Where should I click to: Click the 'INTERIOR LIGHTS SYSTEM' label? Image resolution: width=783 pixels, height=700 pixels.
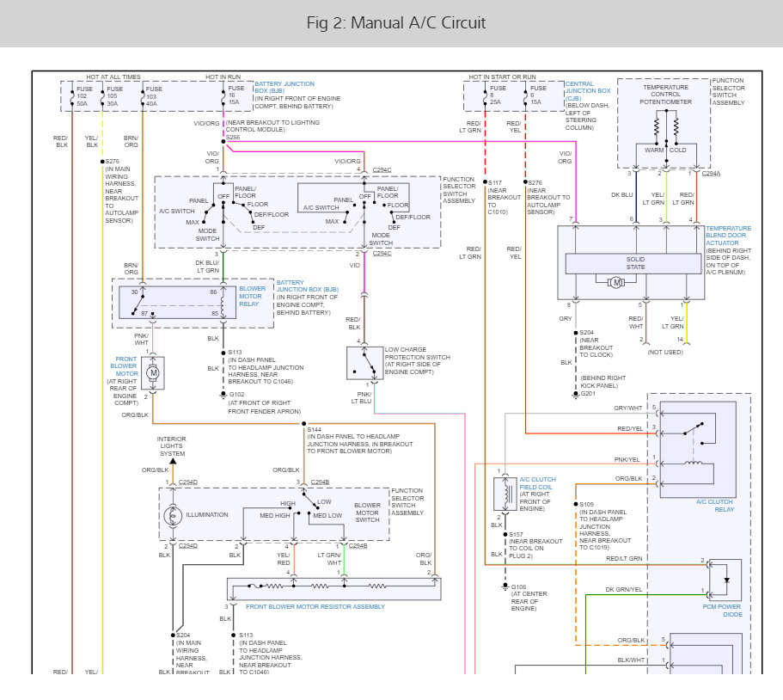[x=172, y=446]
